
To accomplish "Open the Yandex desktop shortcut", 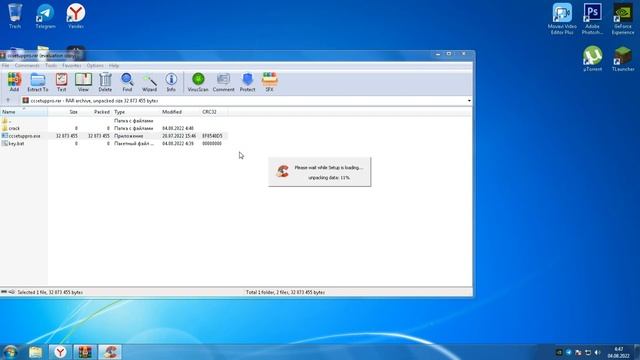I will click(76, 16).
